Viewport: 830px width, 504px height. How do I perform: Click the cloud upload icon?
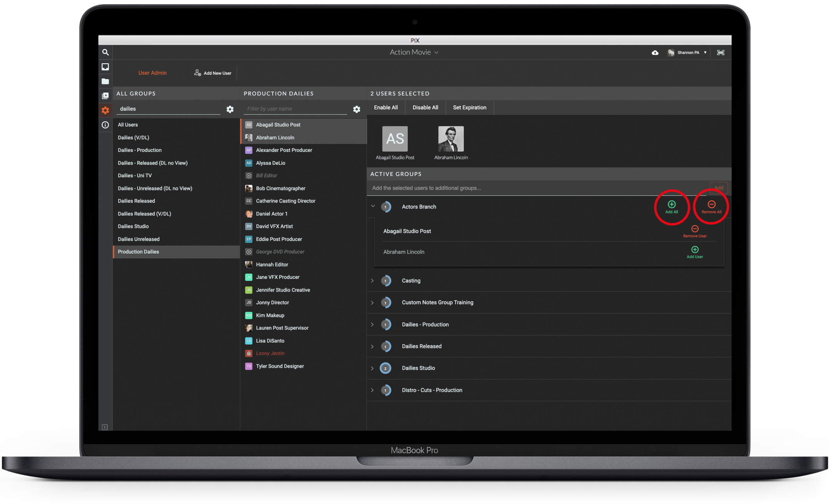[655, 53]
